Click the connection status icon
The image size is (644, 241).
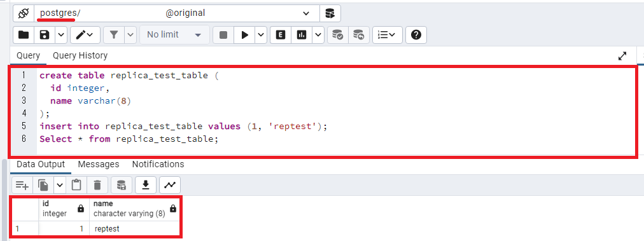click(24, 13)
